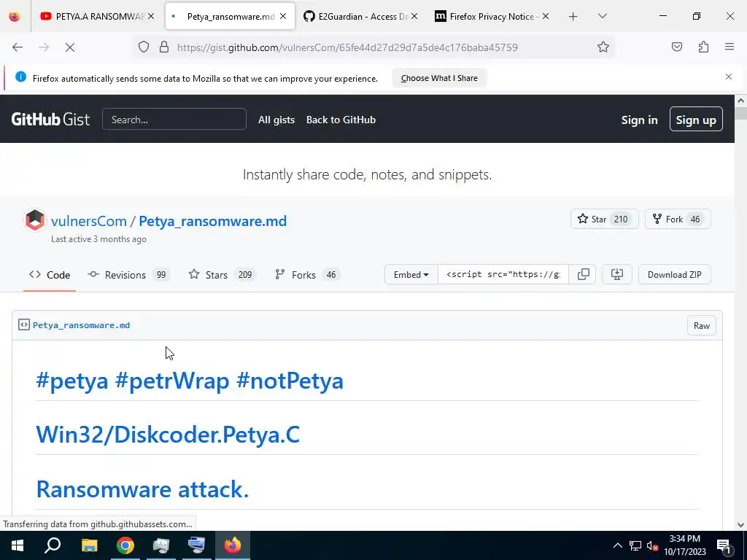This screenshot has width=747, height=560.
Task: Open a new browser tab
Action: [573, 17]
